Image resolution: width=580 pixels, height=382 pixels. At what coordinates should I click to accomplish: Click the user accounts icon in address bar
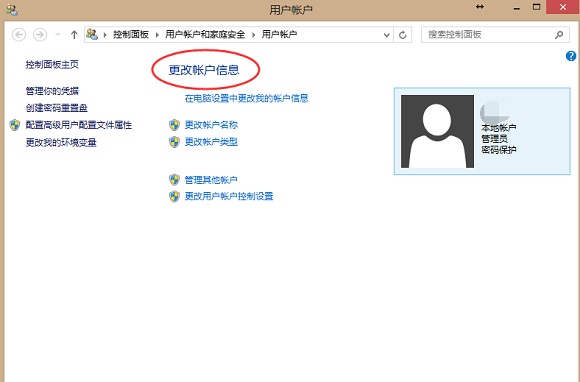click(92, 34)
